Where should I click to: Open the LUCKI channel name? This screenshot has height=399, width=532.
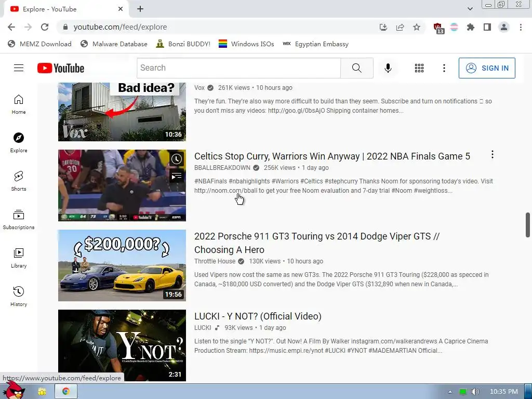[203, 328]
